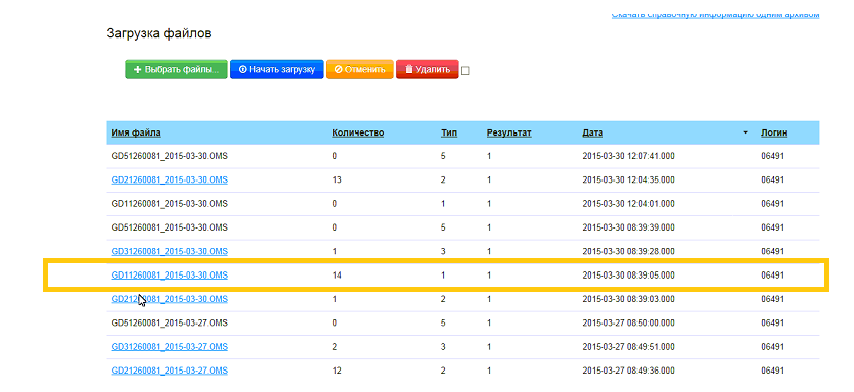Open the GD21260081_2015-03-27.OMS file link
The width and height of the screenshot is (854, 392).
[169, 371]
